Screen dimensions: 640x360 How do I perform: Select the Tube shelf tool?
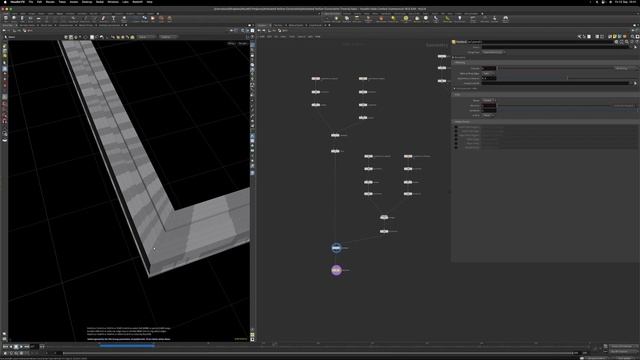tap(22, 18)
